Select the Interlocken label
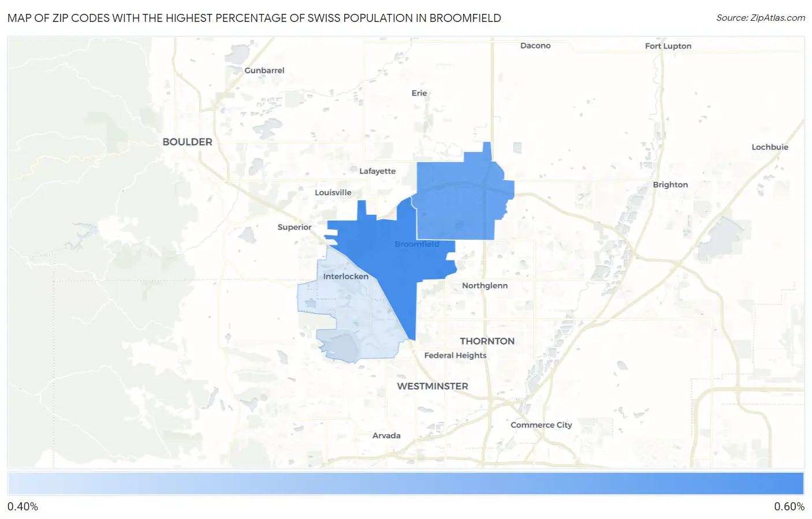812x519 pixels. (345, 277)
